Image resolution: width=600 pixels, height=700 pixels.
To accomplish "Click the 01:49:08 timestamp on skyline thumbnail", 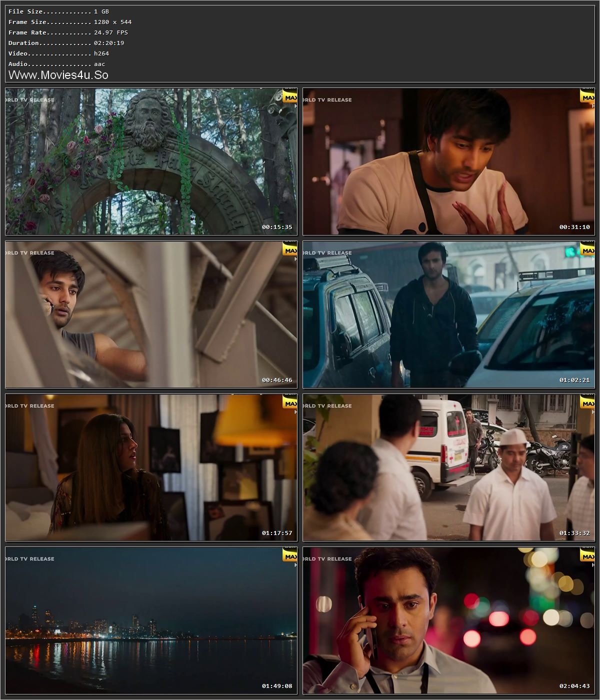I will [x=276, y=686].
